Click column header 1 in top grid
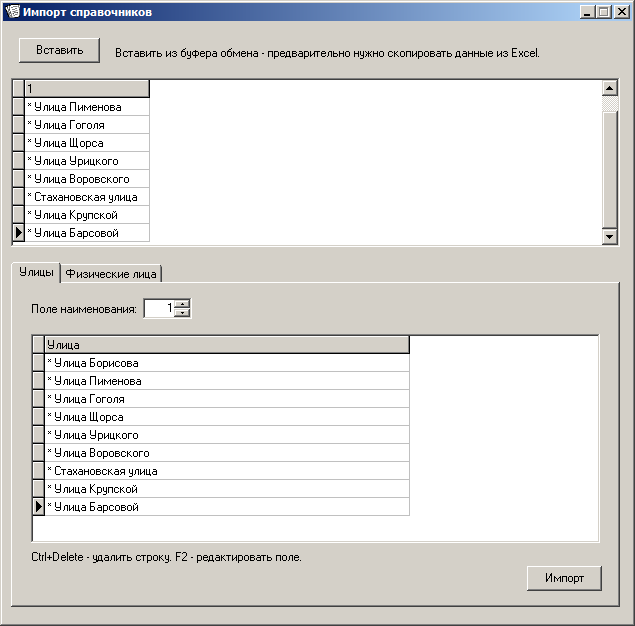This screenshot has width=635, height=626. tap(86, 89)
